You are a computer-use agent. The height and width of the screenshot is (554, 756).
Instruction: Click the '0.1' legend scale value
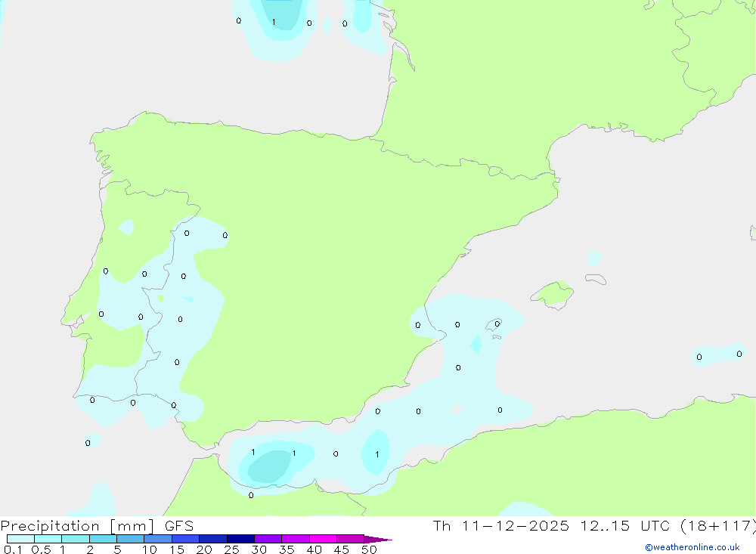coord(13,549)
